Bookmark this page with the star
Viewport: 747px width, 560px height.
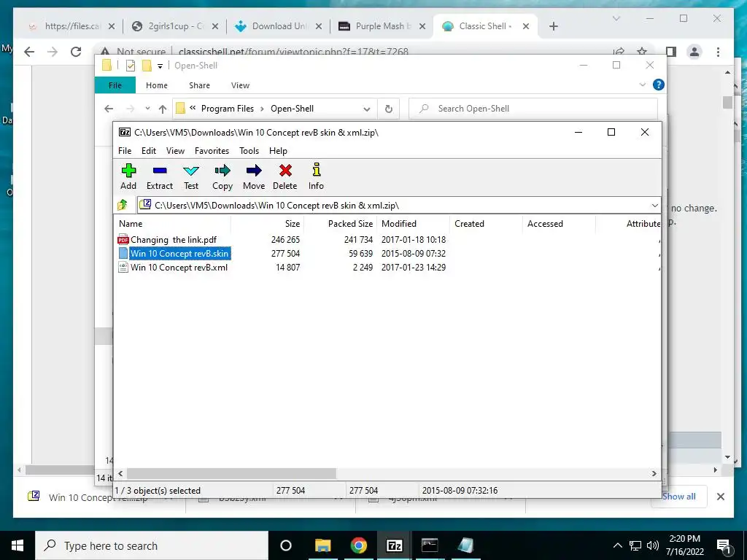[x=642, y=52]
